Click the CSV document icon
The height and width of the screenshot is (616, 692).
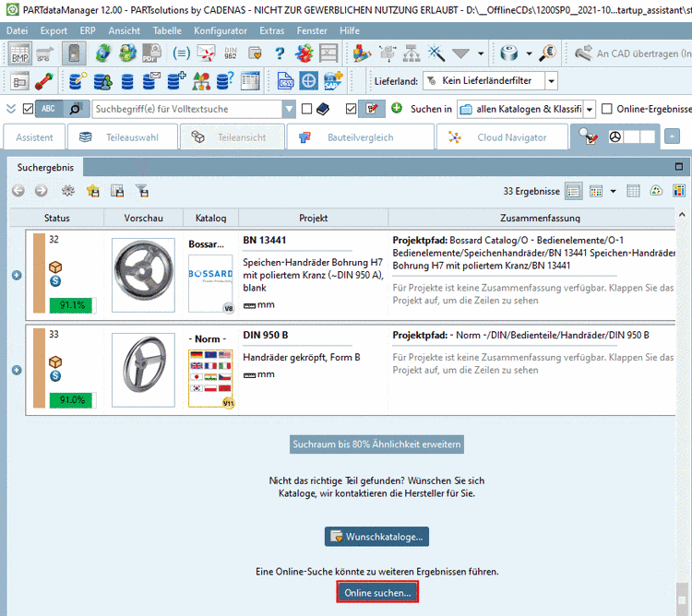point(285,81)
